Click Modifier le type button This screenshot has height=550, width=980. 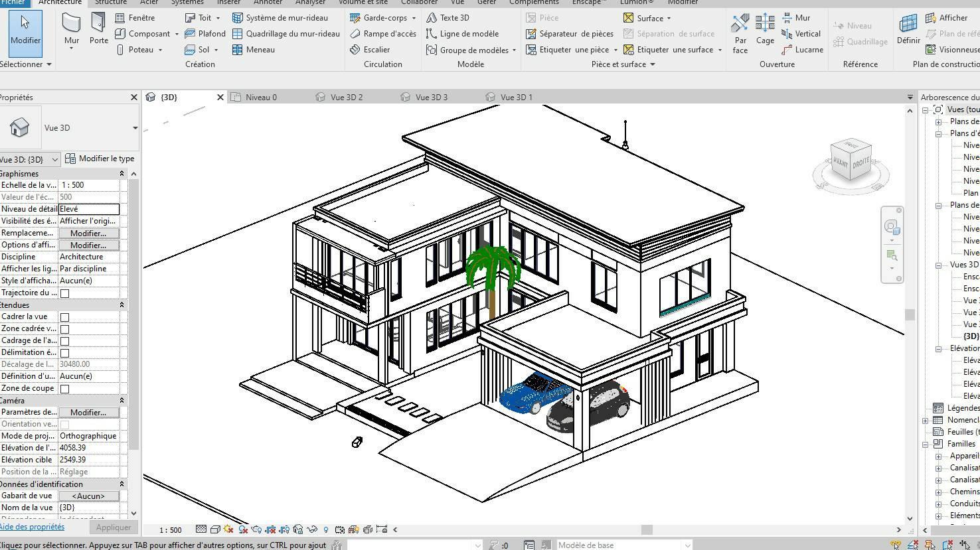100,159
